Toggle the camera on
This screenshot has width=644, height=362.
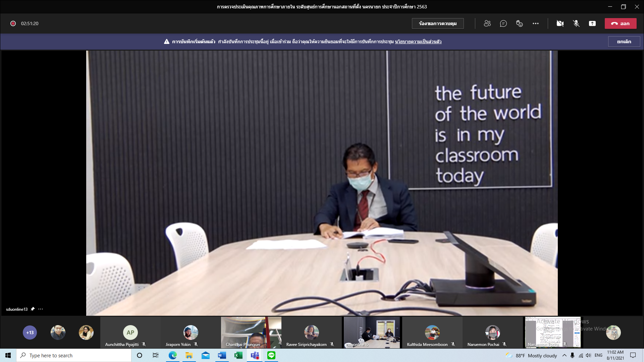[560, 23]
